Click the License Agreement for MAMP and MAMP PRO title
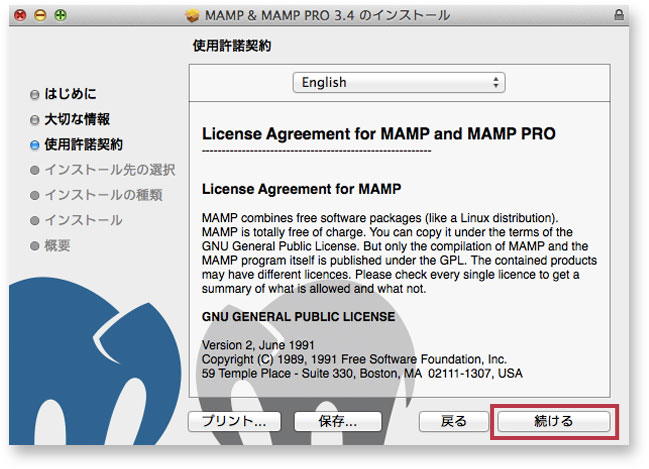The width and height of the screenshot is (649, 469). pos(378,134)
